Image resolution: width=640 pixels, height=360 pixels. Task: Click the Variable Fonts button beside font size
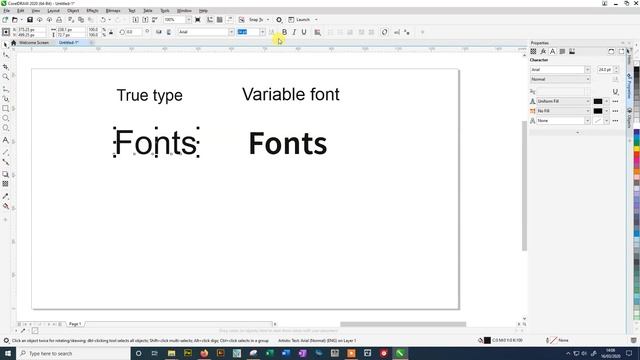coord(271,32)
